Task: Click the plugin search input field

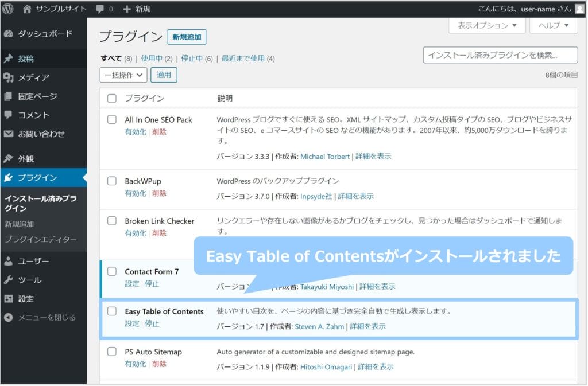Action: click(x=500, y=55)
